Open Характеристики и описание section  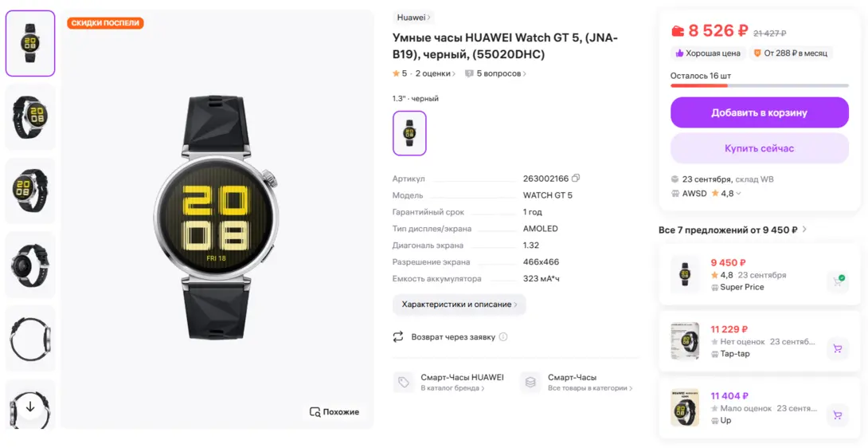pyautogui.click(x=459, y=305)
